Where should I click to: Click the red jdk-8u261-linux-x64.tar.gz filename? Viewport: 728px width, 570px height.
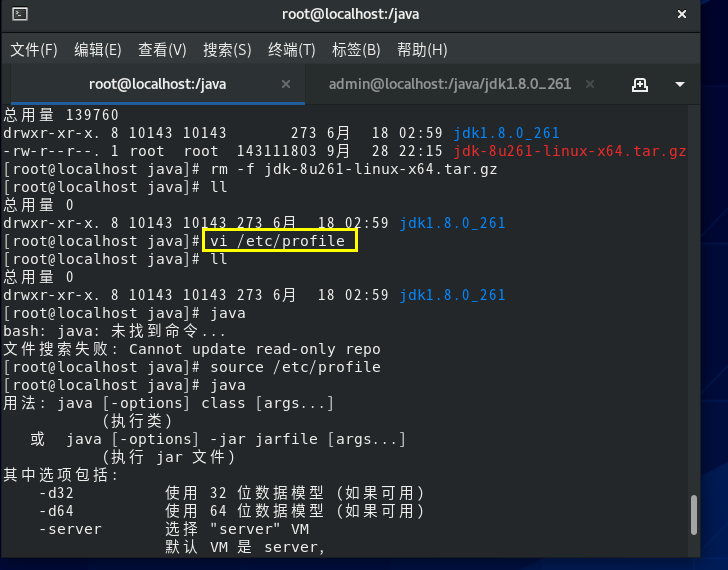[570, 151]
